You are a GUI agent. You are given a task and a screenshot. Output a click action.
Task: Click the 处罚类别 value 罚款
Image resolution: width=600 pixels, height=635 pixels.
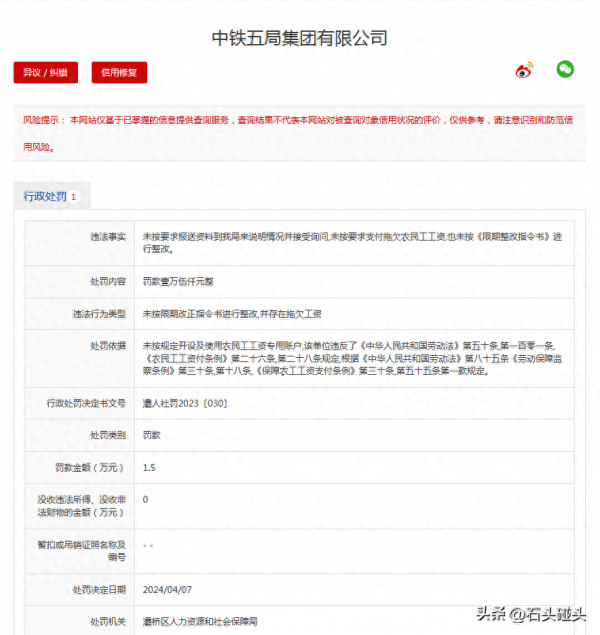click(152, 435)
